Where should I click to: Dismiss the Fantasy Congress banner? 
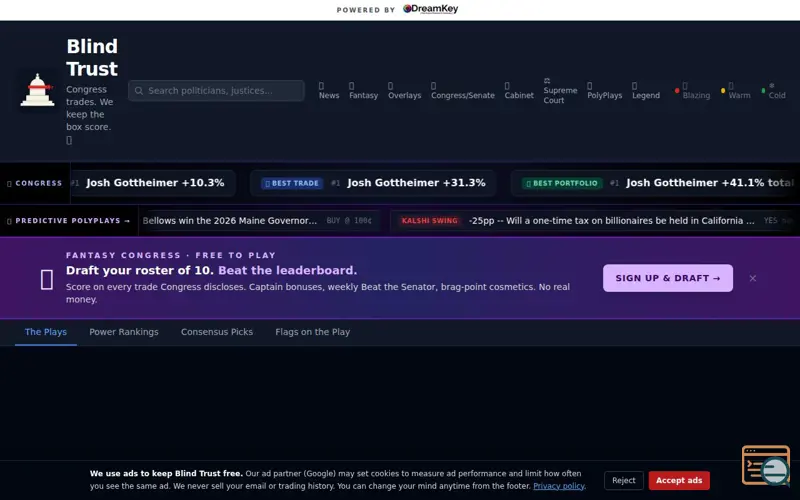tap(753, 278)
